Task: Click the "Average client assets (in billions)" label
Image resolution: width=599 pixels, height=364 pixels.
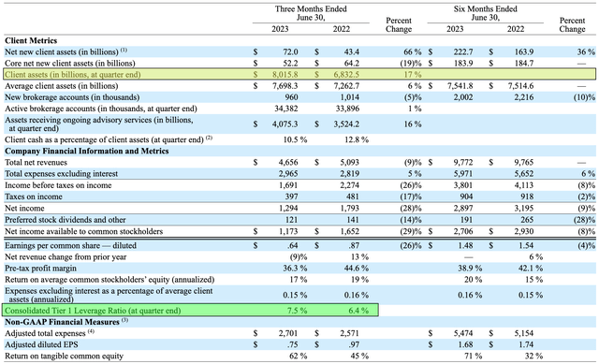Action: point(61,86)
